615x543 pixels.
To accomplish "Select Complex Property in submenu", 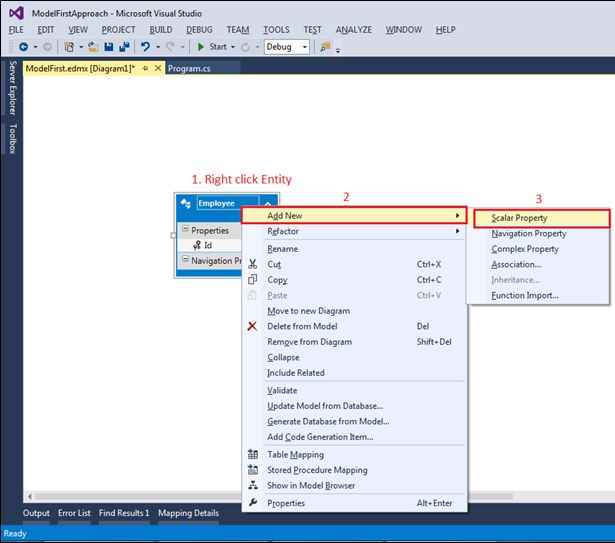I will pyautogui.click(x=538, y=249).
